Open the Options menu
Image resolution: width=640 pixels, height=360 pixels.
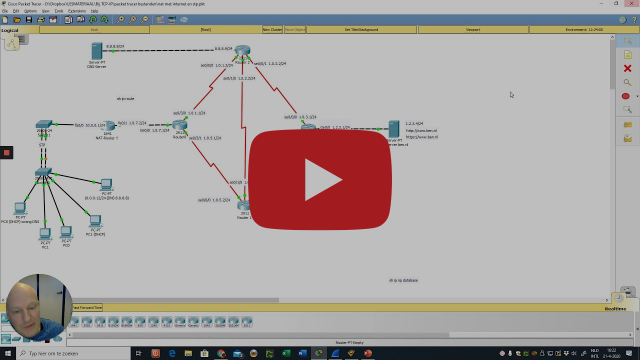click(x=30, y=11)
